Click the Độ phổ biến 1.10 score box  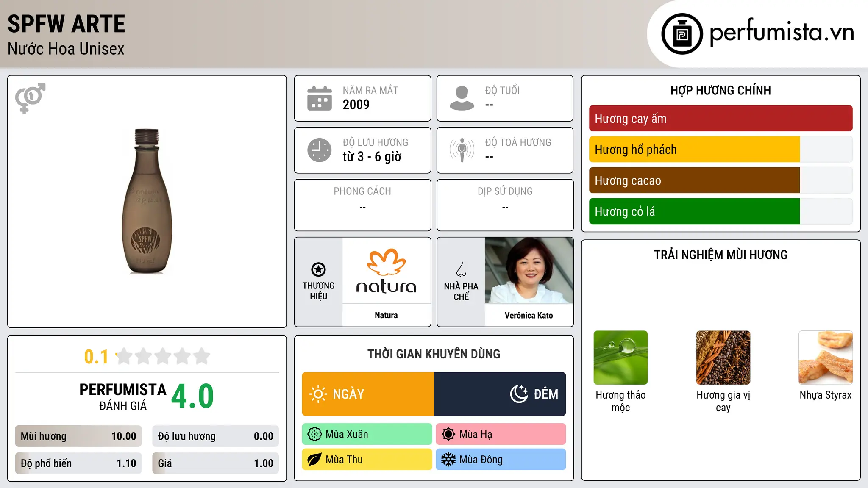tap(78, 463)
